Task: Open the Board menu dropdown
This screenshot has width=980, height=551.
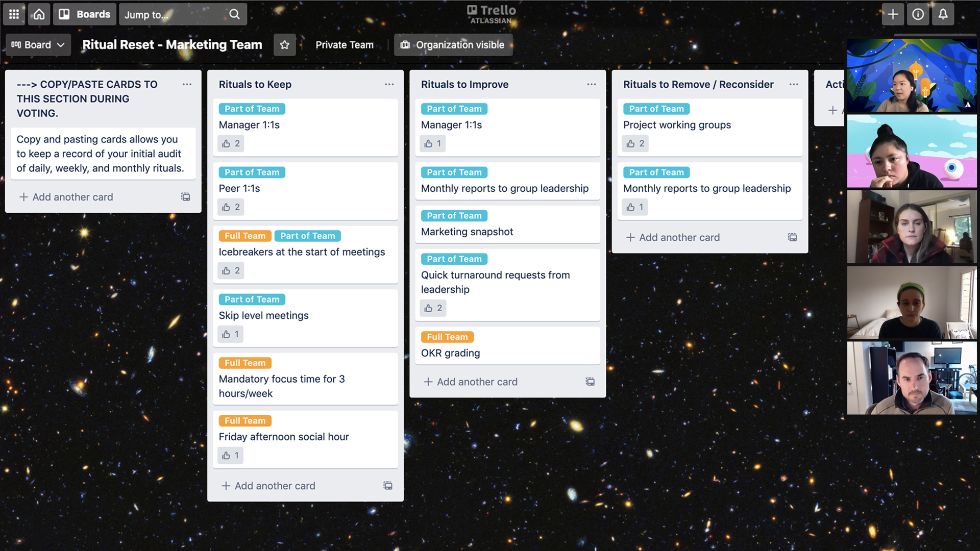Action: 37,44
